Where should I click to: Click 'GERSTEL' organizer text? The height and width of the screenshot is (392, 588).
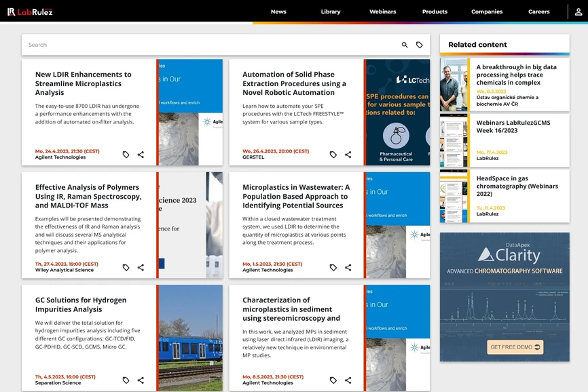253,157
